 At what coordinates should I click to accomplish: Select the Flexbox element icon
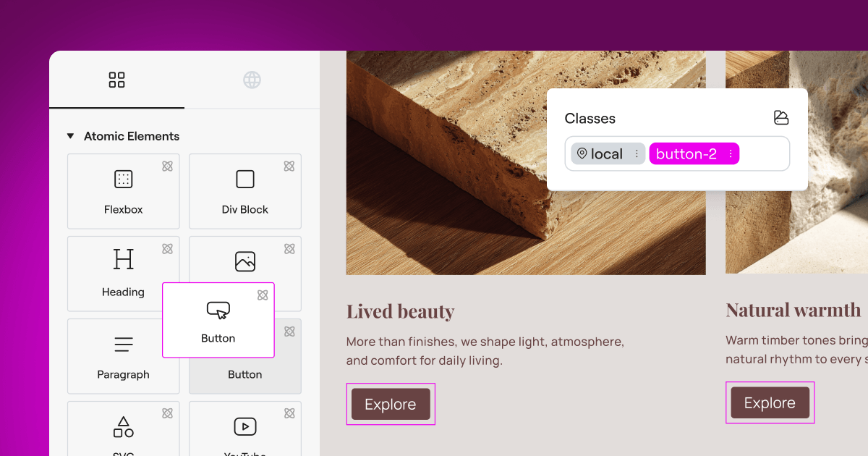coord(123,179)
